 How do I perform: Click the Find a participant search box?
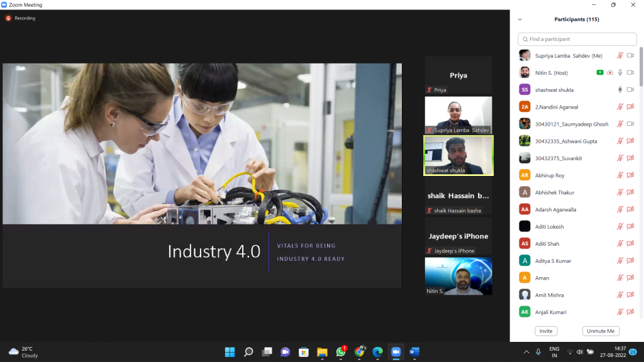click(577, 39)
